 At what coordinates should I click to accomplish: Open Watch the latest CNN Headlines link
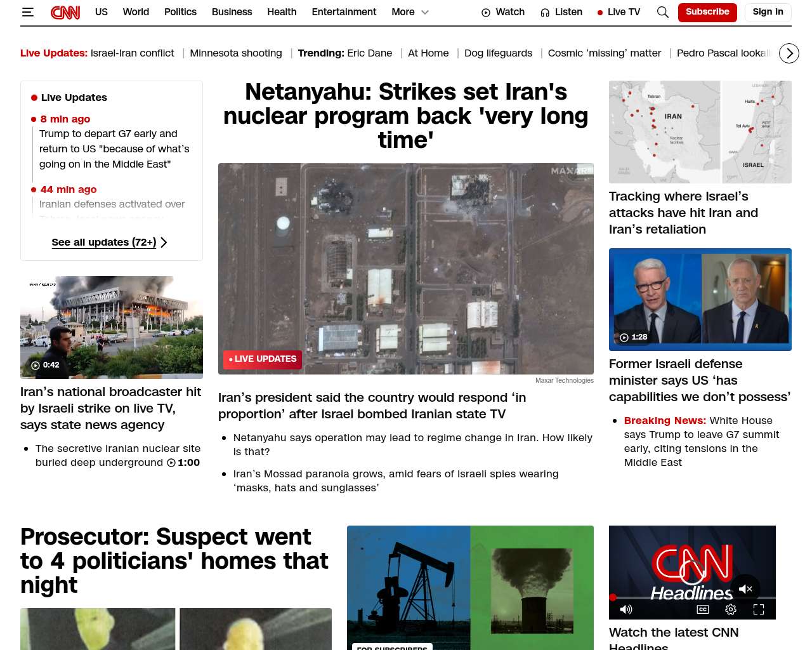tap(674, 637)
